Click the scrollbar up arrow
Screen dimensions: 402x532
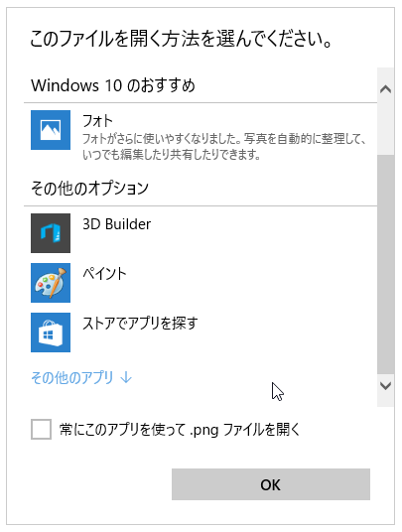click(x=386, y=89)
